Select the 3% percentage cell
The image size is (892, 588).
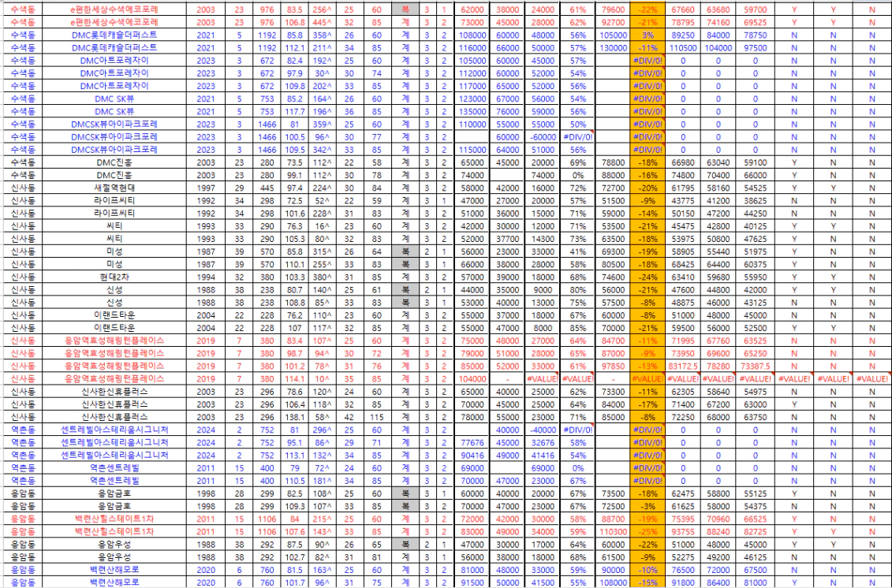(648, 35)
